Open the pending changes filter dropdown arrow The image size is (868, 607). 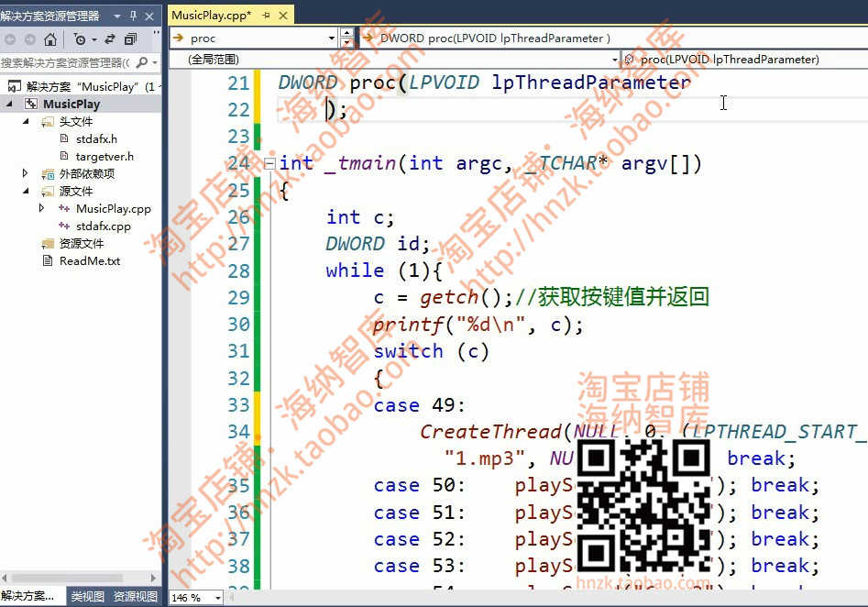(x=94, y=39)
